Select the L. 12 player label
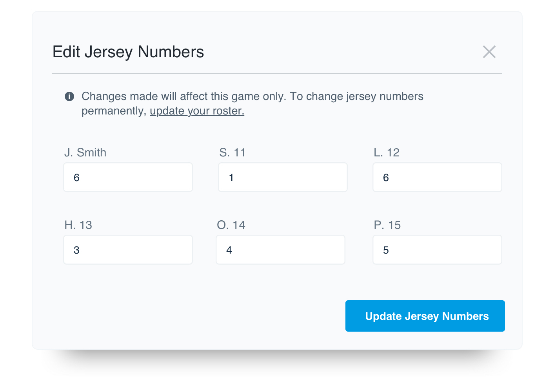 tap(387, 152)
